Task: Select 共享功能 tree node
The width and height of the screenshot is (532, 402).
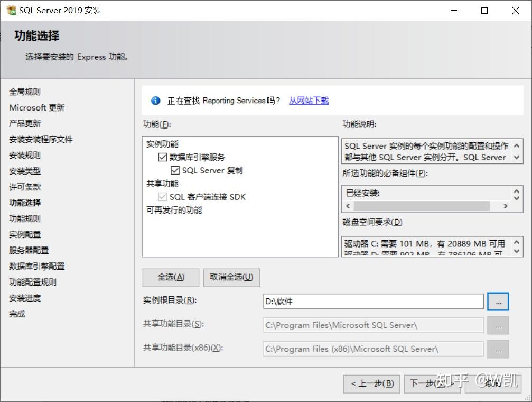Action: pyautogui.click(x=162, y=184)
